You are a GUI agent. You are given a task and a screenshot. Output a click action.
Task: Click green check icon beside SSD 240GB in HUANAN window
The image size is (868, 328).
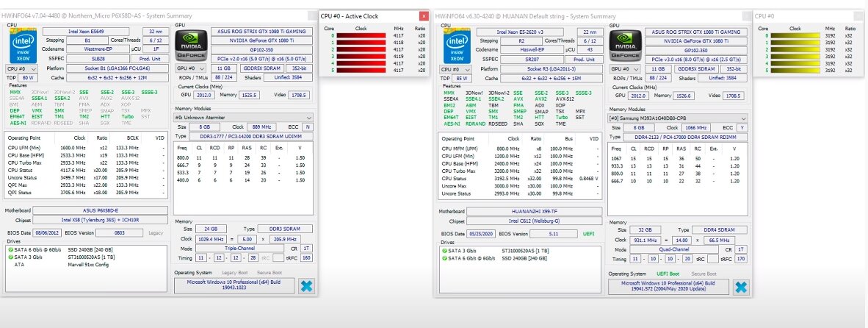click(445, 258)
